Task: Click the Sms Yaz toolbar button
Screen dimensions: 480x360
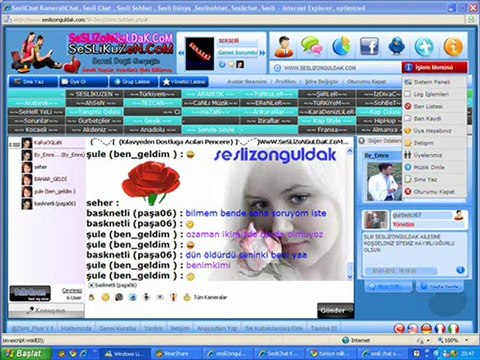Action: coord(33,82)
